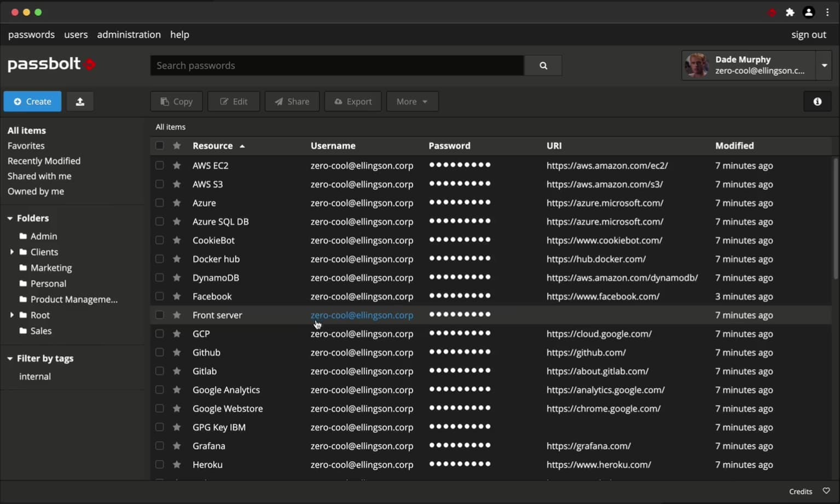The image size is (840, 504).
Task: Click the browser extensions puzzle icon
Action: (790, 12)
